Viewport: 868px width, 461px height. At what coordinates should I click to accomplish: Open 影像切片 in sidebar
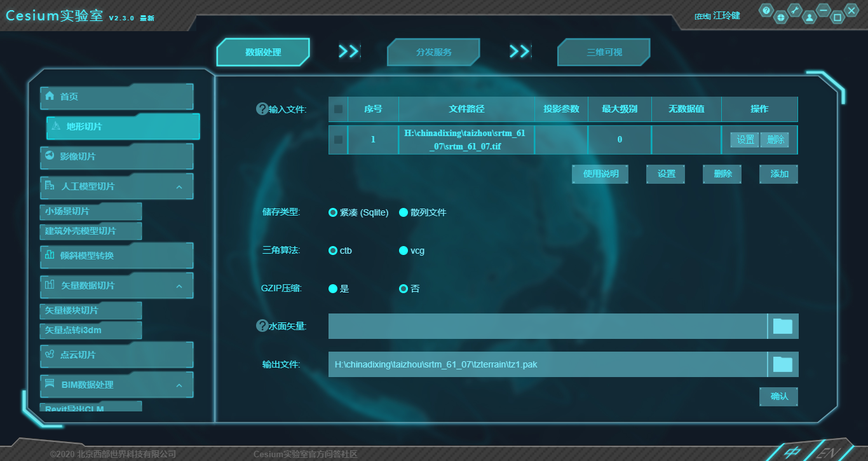117,156
